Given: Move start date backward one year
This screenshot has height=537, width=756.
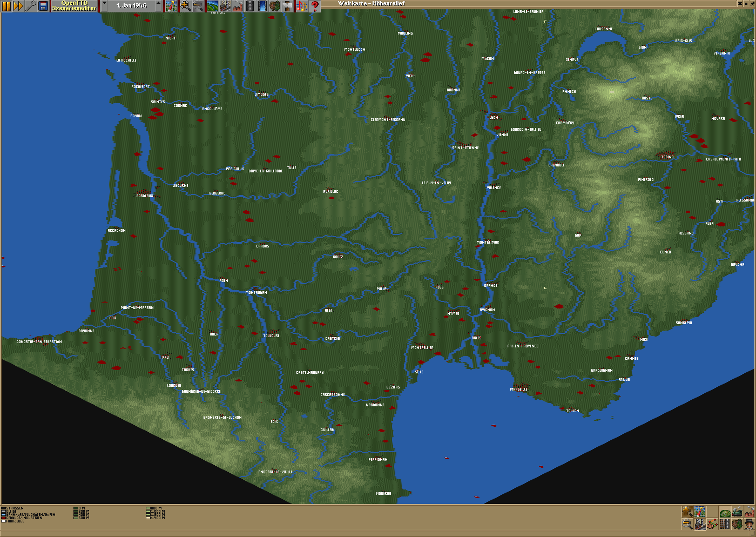Looking at the screenshot, I should coord(104,6).
